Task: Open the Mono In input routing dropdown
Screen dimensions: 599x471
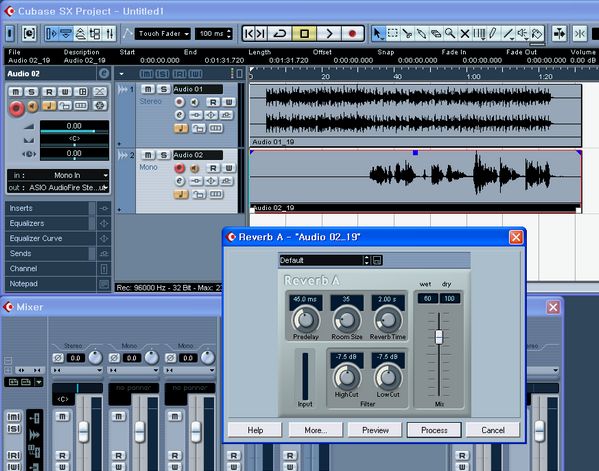Action: coord(58,175)
